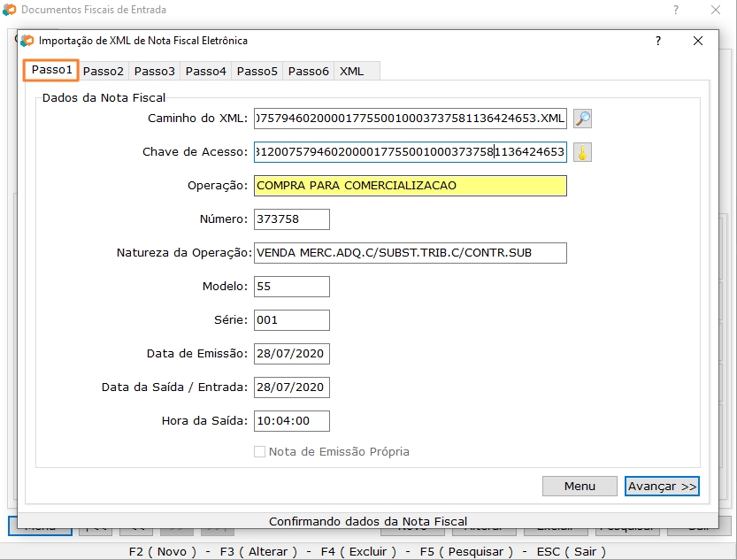The height and width of the screenshot is (560, 737).
Task: Advance with the Avançar button
Action: point(664,486)
